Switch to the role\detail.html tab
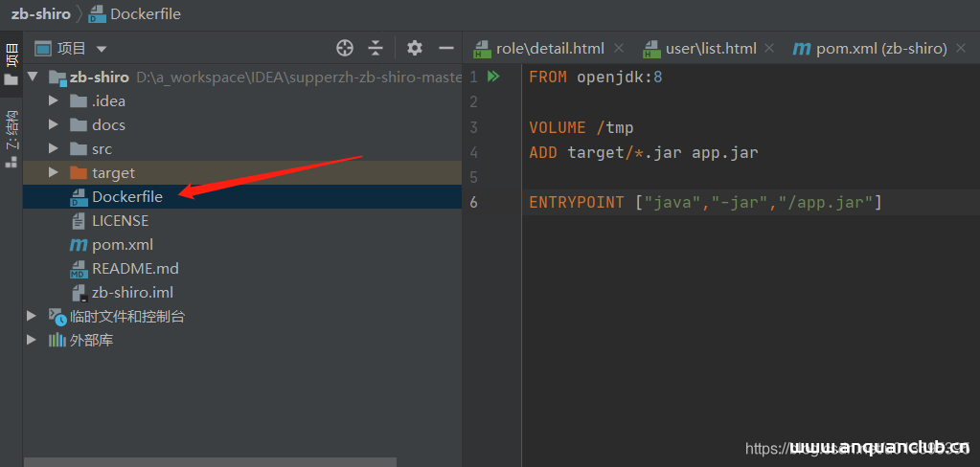 tap(548, 48)
